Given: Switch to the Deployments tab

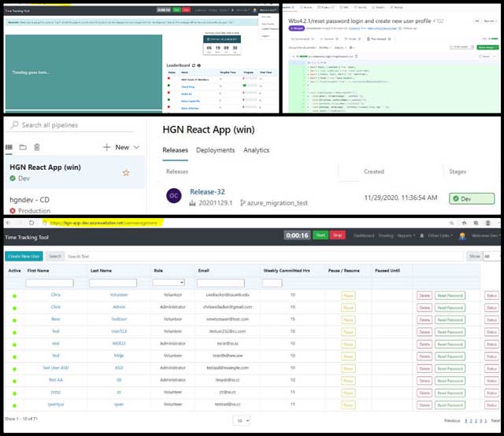Looking at the screenshot, I should 215,150.
